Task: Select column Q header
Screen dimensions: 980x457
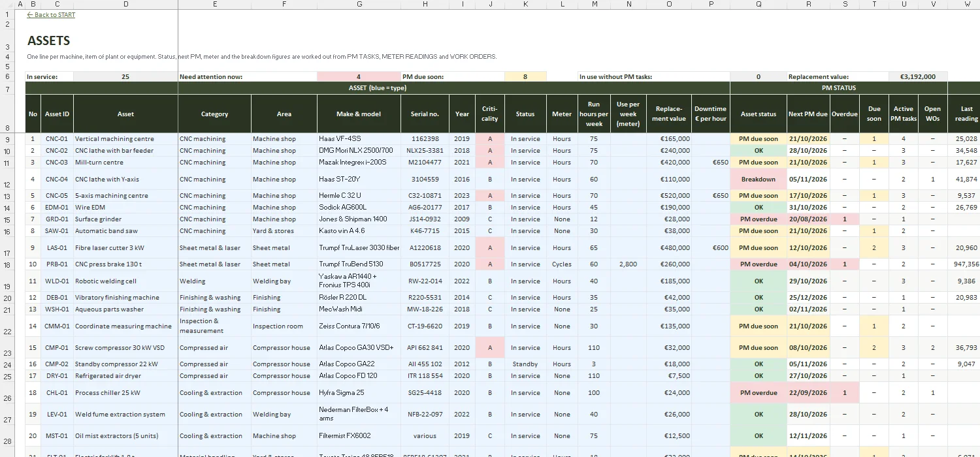Action: pyautogui.click(x=759, y=5)
